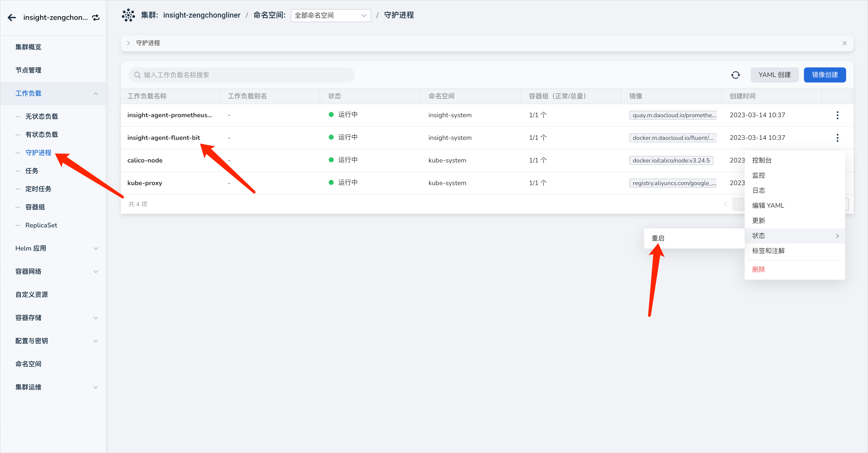Open the insight-agent-prometheus workload
868x453 pixels.
coord(170,115)
